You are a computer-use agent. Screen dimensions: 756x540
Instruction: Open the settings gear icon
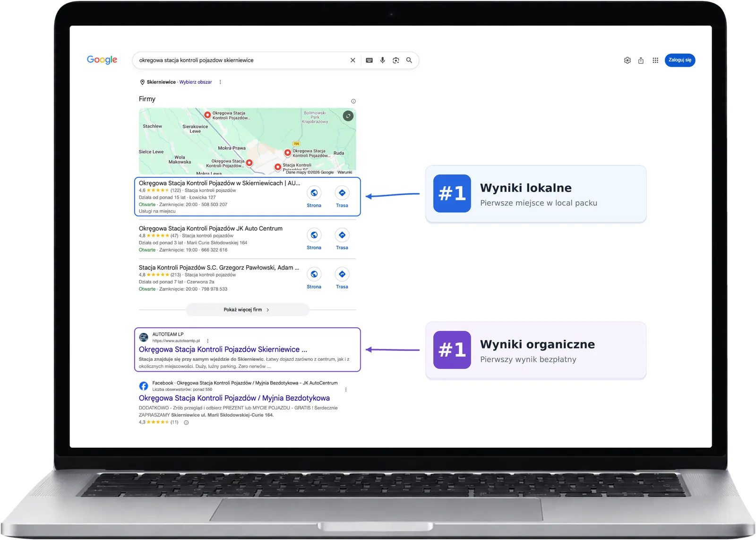click(x=627, y=60)
